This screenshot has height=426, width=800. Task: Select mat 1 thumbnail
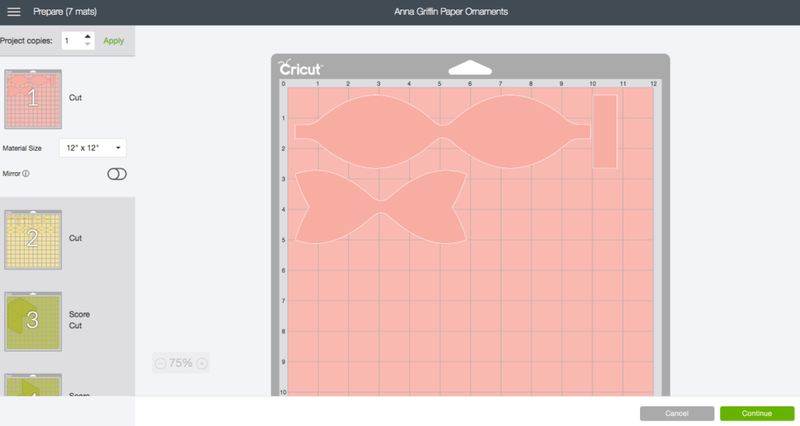33,99
